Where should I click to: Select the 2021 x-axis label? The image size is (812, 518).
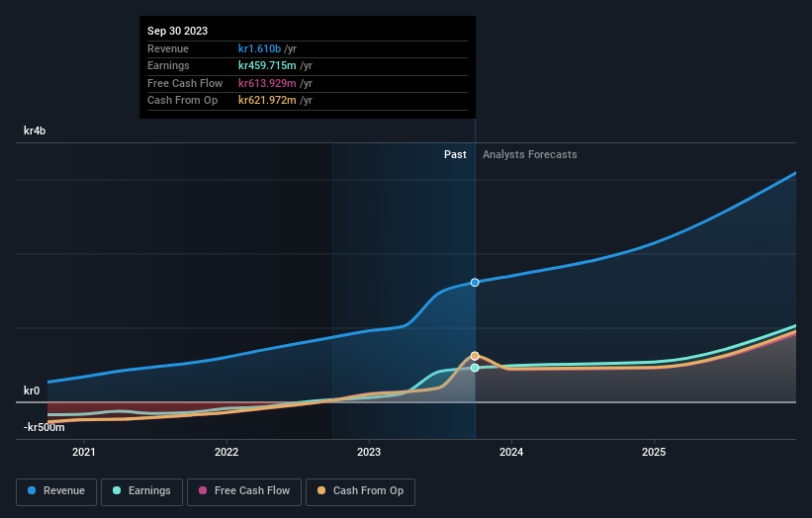[84, 453]
